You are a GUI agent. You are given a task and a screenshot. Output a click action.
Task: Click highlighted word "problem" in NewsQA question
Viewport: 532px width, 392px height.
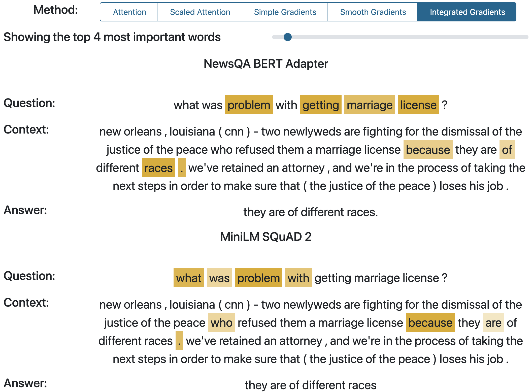click(249, 105)
